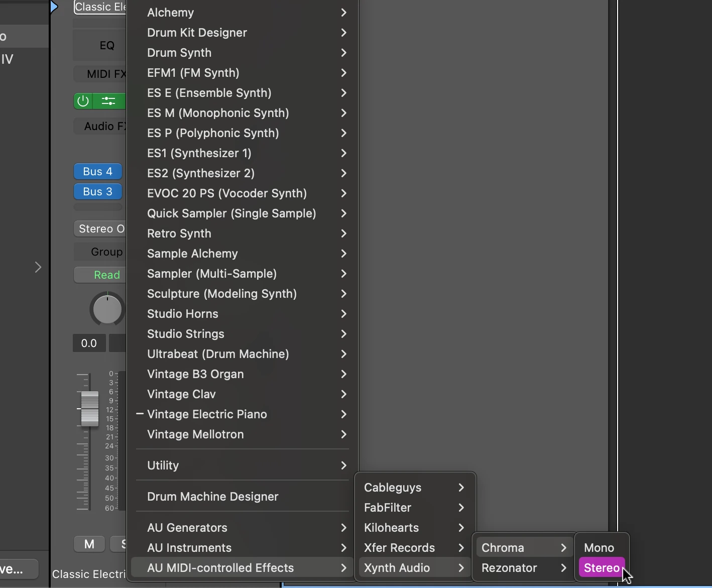Choose Sculpture (Modeling Synth)

[243, 294]
